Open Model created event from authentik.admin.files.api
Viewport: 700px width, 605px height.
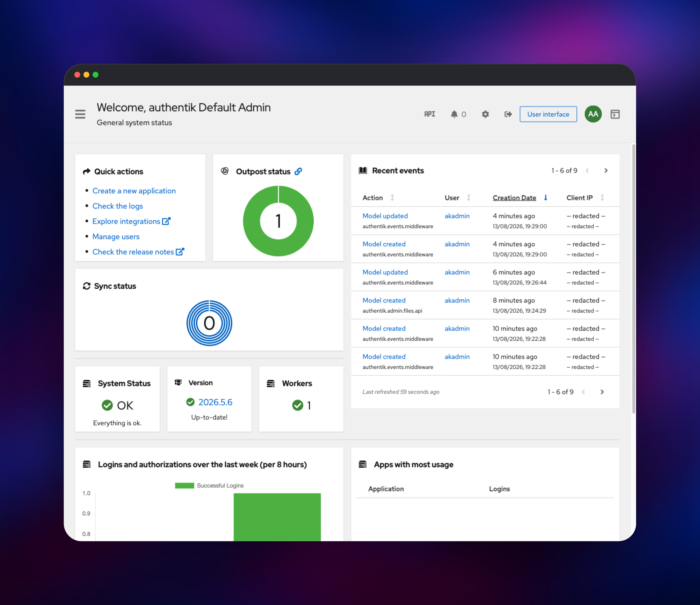[384, 300]
